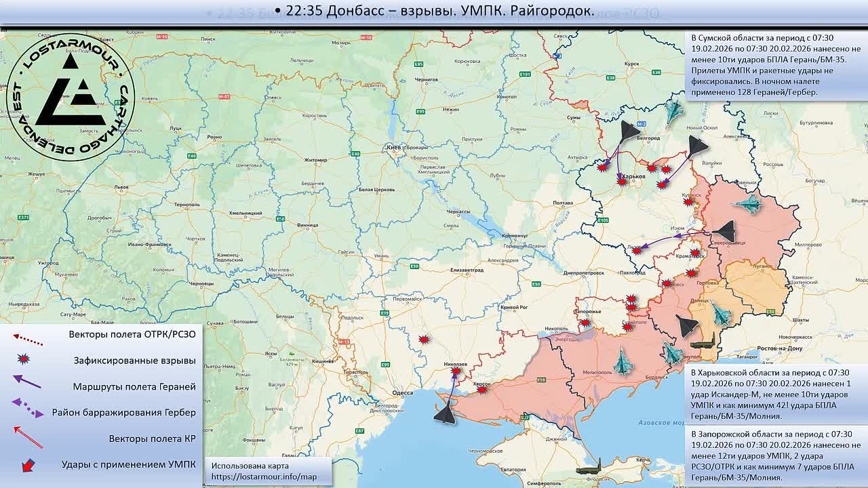Click the LostArmour circular logo
Screen dimensions: 868x488
70,97
